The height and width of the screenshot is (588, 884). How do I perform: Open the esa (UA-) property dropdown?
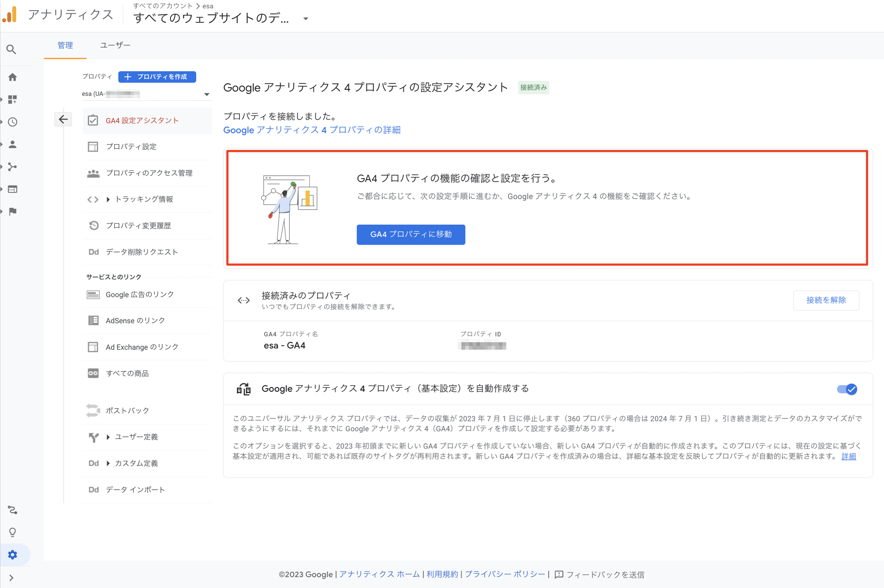tap(146, 94)
